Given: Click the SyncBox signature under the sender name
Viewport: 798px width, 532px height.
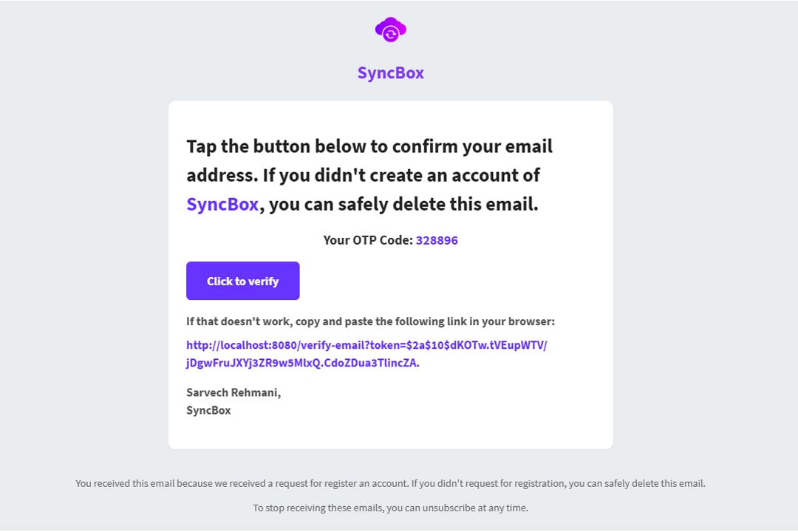Looking at the screenshot, I should pos(208,410).
